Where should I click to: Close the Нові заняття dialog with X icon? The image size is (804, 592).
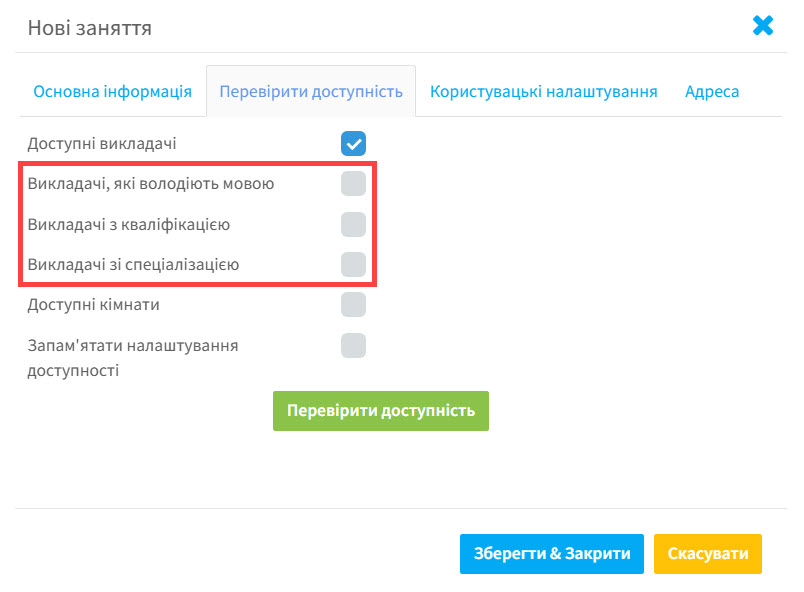(x=763, y=26)
